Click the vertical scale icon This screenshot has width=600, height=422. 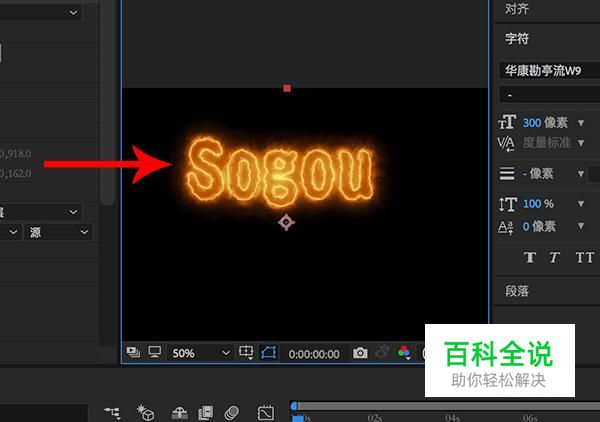pyautogui.click(x=508, y=204)
